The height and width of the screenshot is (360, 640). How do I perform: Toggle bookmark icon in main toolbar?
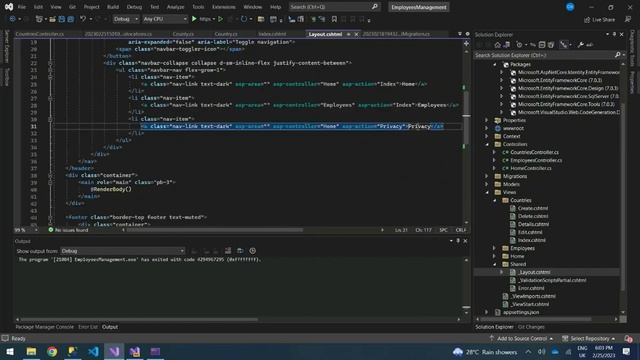[x=334, y=19]
